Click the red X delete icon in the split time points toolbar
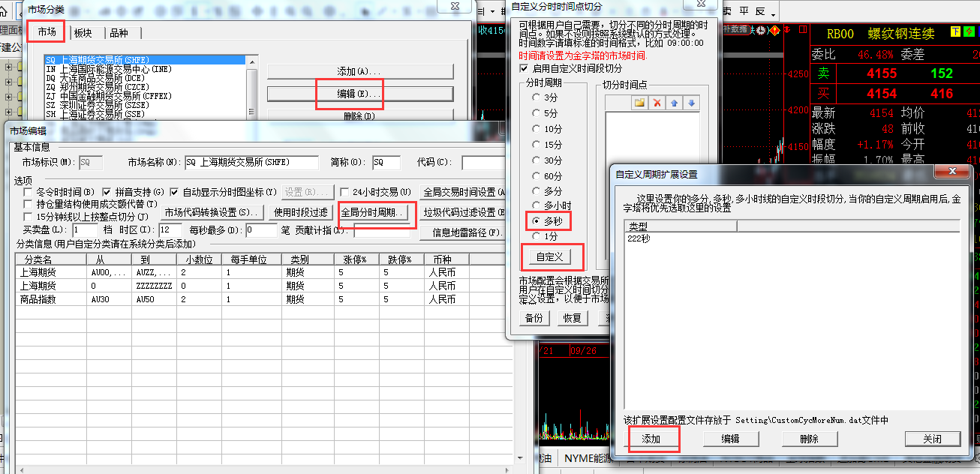This screenshot has height=474, width=980. [x=657, y=103]
